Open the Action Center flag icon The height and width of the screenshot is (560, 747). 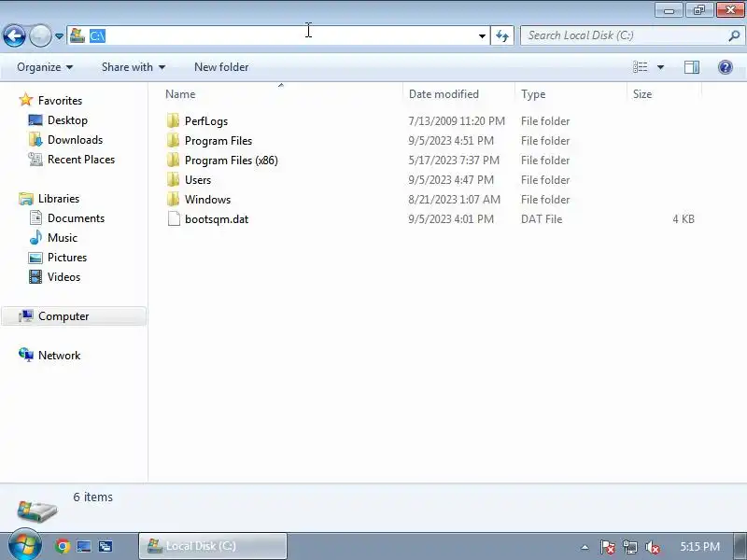(x=607, y=547)
